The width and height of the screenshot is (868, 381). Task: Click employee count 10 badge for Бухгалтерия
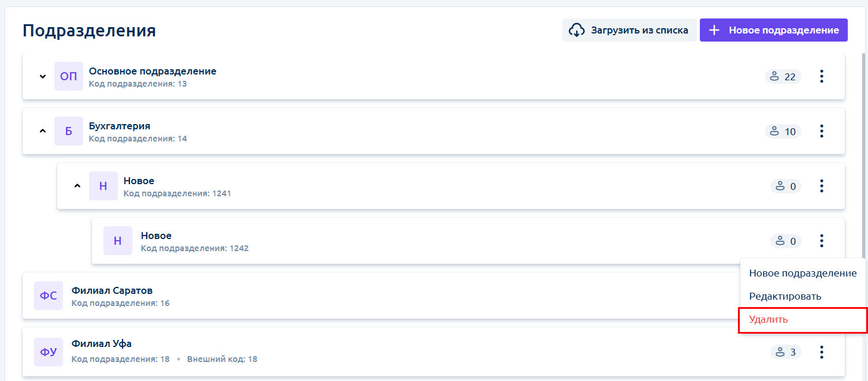783,132
